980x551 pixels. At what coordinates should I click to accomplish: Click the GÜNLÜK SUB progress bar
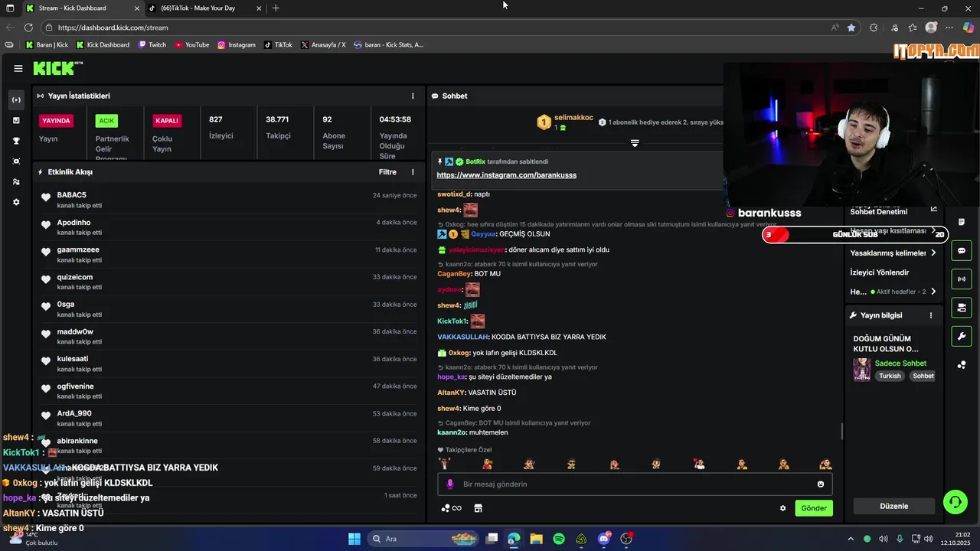click(855, 235)
